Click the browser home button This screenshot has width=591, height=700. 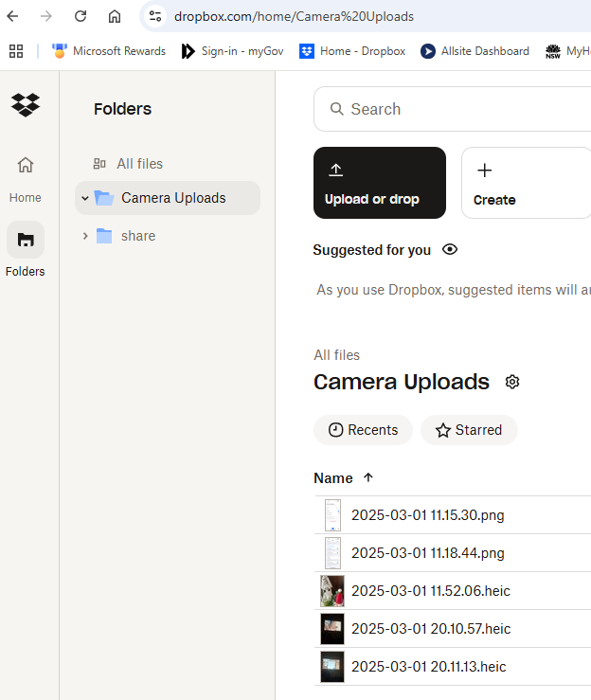tap(115, 16)
